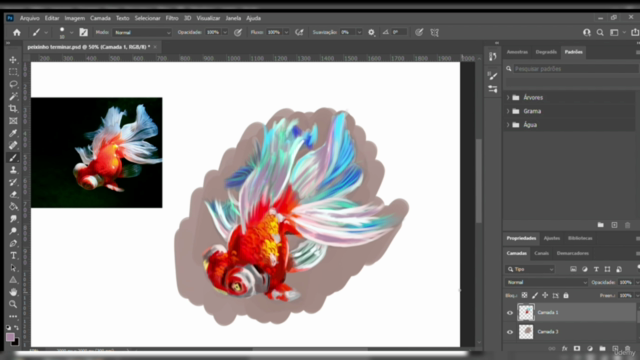Lock transparent pixels

click(524, 295)
